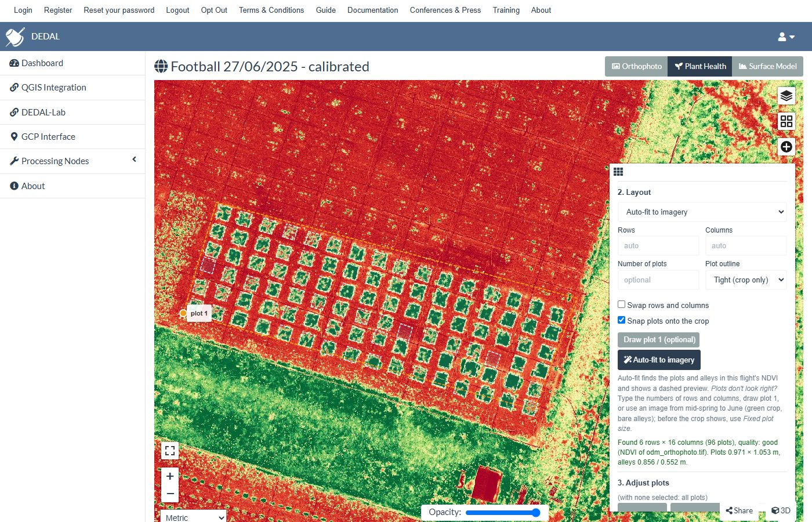812x522 pixels.
Task: Click the globe icon beside project title
Action: [x=161, y=66]
